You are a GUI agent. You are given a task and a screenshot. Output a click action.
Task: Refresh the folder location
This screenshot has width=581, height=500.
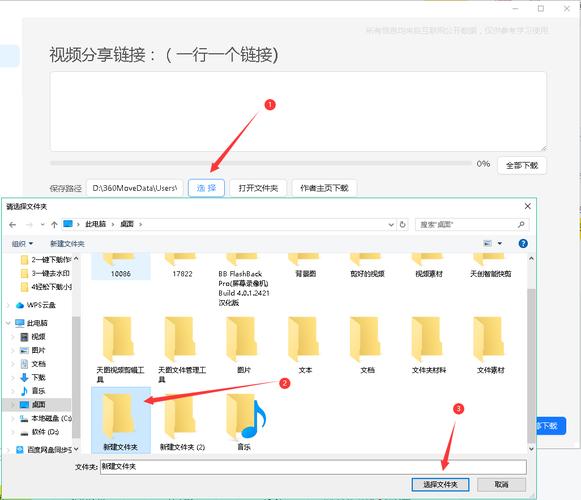[402, 225]
